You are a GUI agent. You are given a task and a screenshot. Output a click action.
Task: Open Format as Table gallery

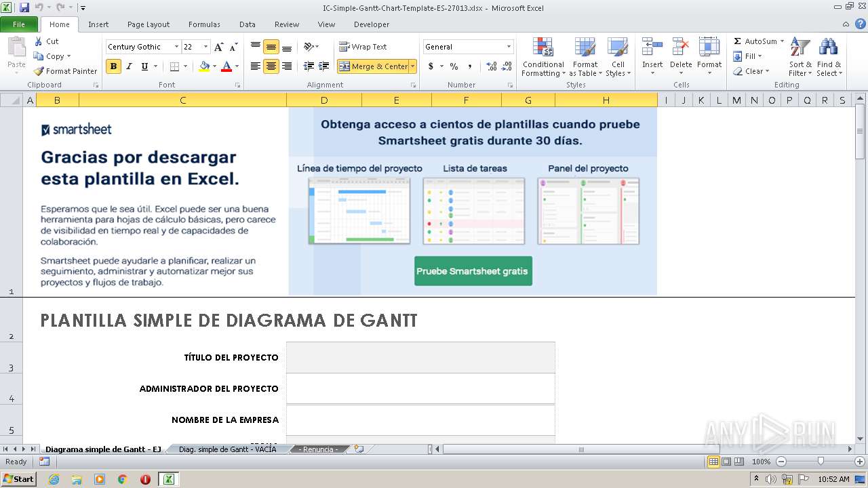(x=585, y=58)
